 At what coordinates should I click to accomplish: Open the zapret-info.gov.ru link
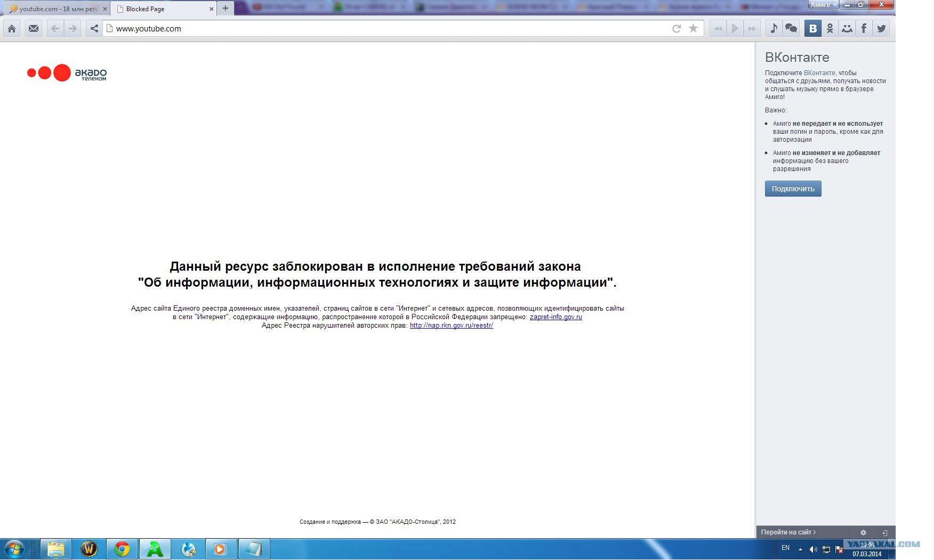tap(555, 317)
